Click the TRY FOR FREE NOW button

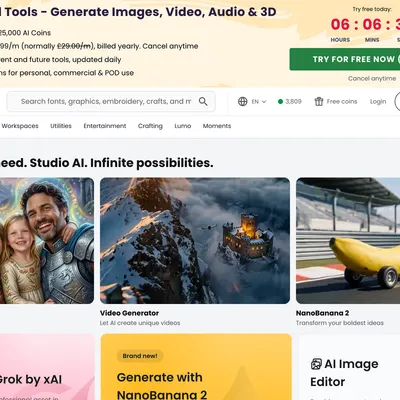[x=345, y=59]
